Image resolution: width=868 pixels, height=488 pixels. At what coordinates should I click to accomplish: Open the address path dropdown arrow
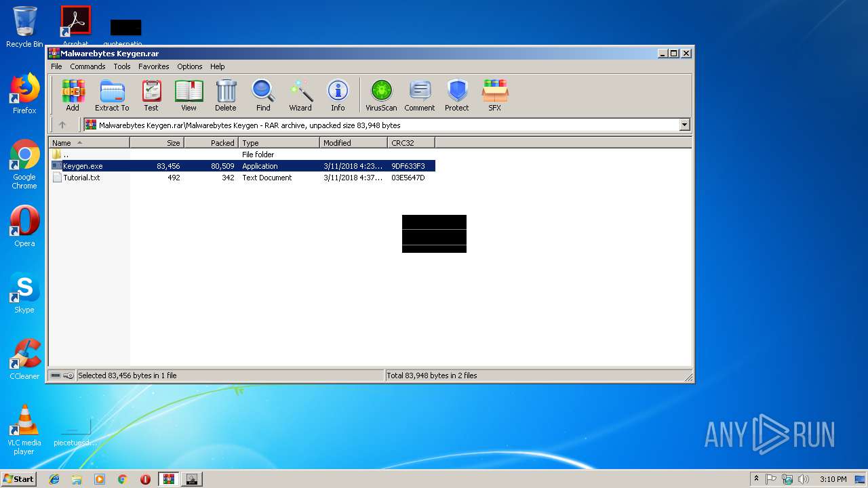click(x=684, y=125)
